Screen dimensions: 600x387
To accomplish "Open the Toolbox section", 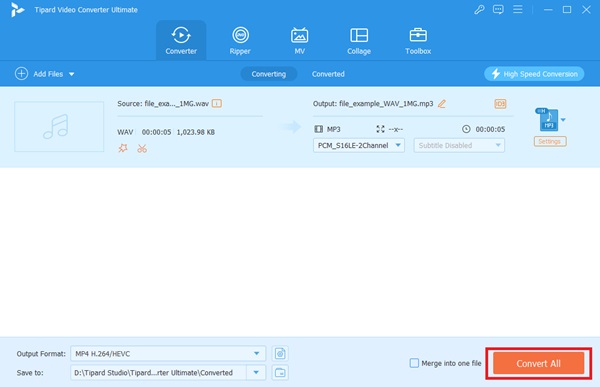I will [418, 41].
